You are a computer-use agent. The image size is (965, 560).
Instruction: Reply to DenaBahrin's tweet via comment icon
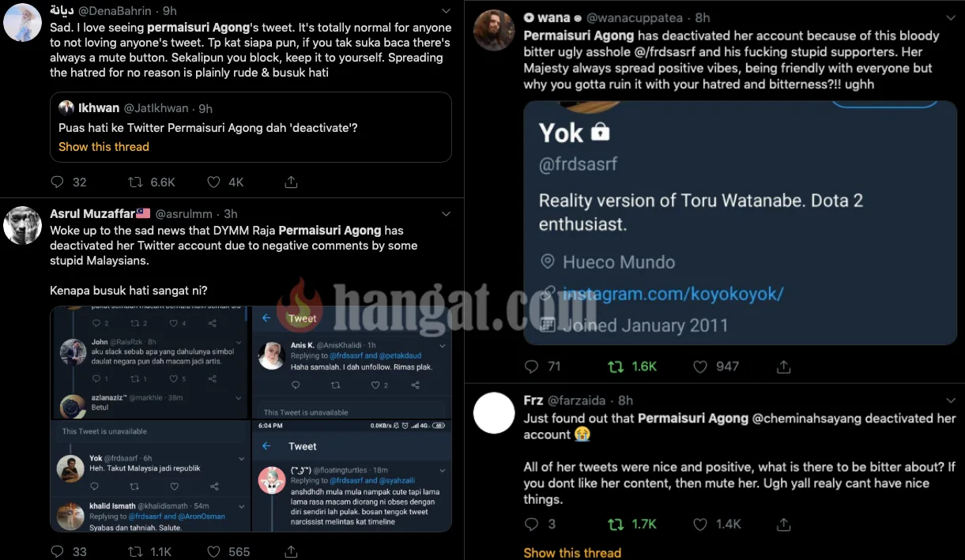(57, 182)
